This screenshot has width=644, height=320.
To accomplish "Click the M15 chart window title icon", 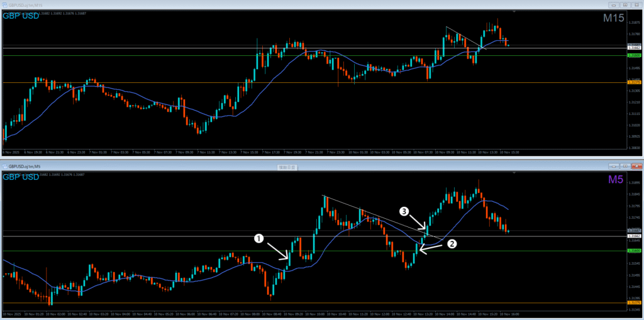I will pyautogui.click(x=4, y=5).
